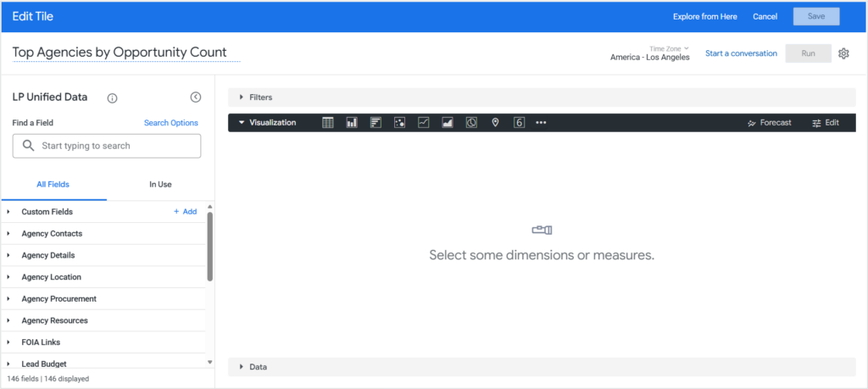The image size is (868, 389).
Task: Select the table visualization icon
Action: (x=328, y=123)
